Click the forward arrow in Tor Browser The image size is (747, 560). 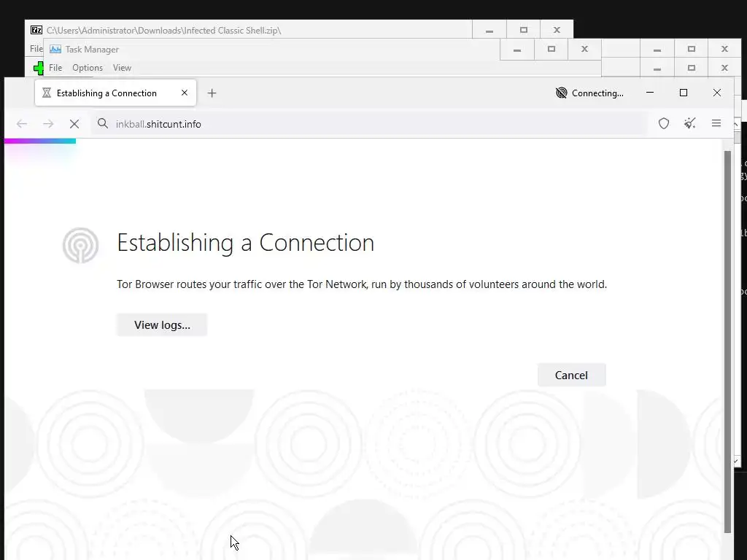point(48,124)
